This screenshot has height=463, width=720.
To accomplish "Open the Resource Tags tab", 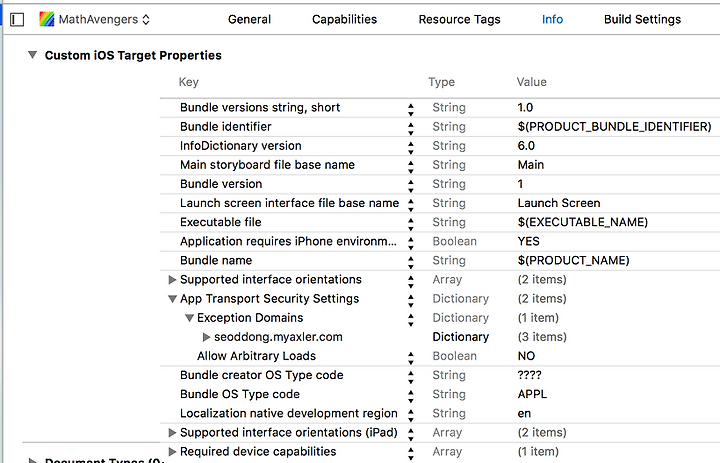I will click(x=459, y=19).
